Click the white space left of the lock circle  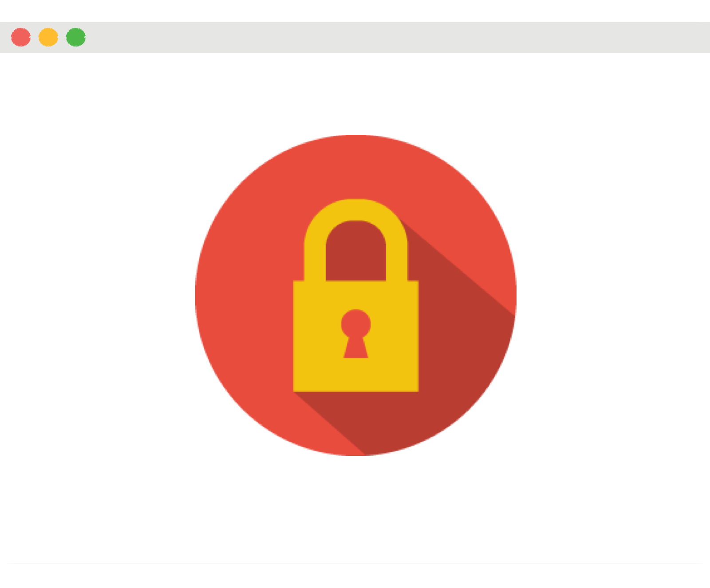tap(98, 295)
